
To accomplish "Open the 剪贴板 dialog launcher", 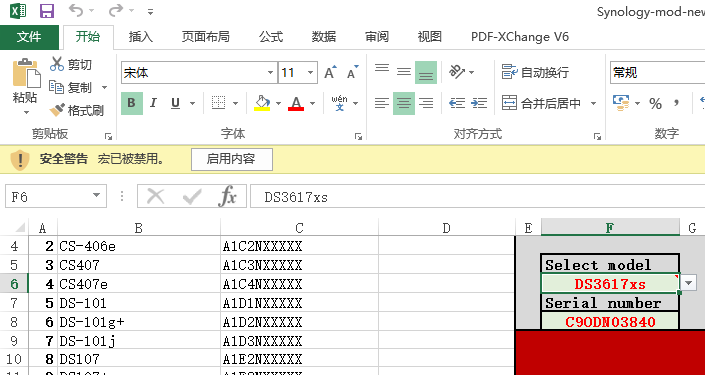I will tap(108, 136).
